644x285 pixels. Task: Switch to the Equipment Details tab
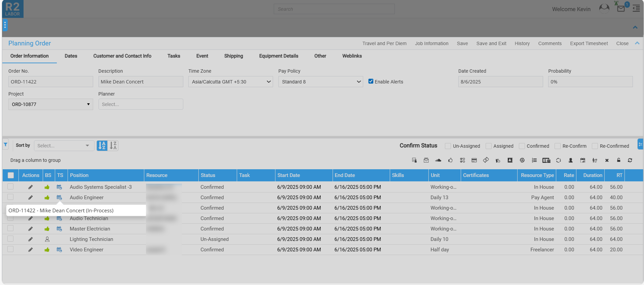(278, 56)
